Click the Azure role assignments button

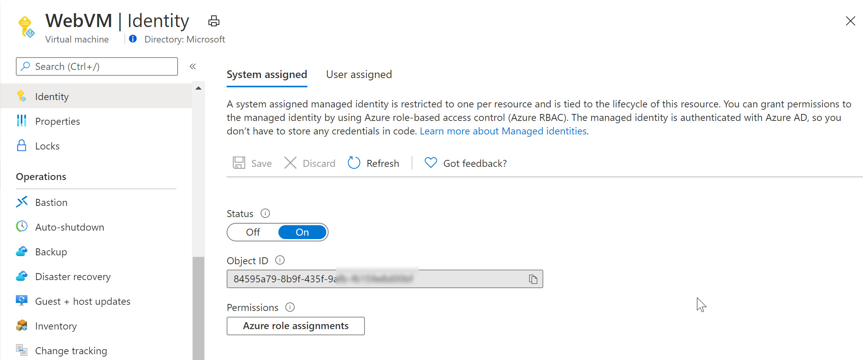(x=295, y=326)
